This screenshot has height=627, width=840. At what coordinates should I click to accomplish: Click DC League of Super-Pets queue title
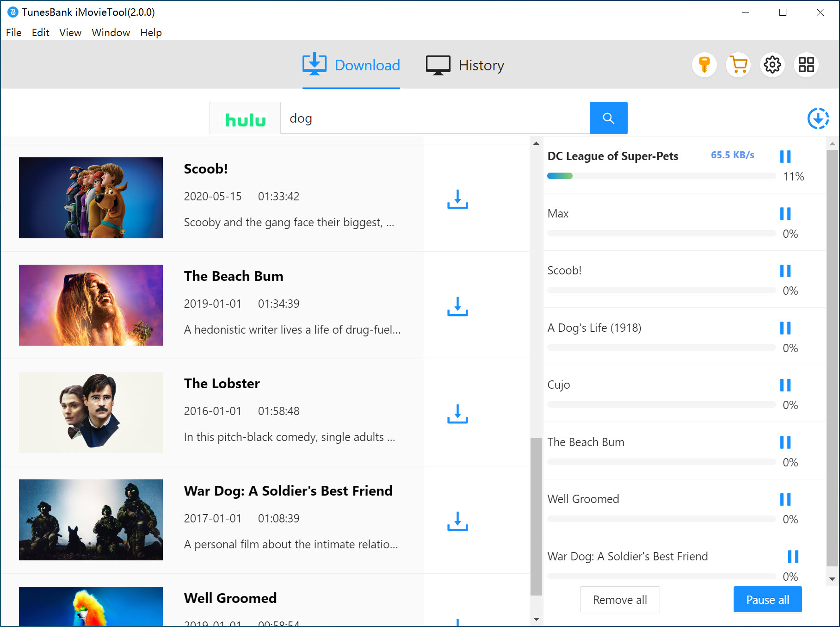pyautogui.click(x=613, y=156)
